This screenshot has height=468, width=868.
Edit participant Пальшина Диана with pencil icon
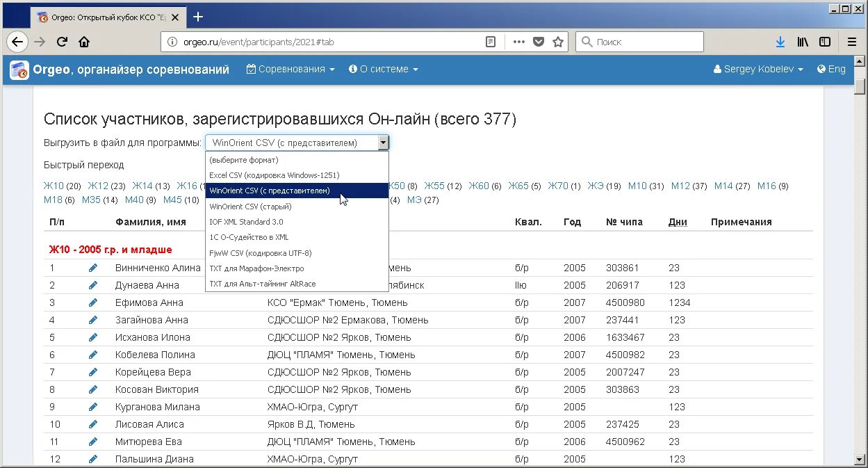coord(93,459)
